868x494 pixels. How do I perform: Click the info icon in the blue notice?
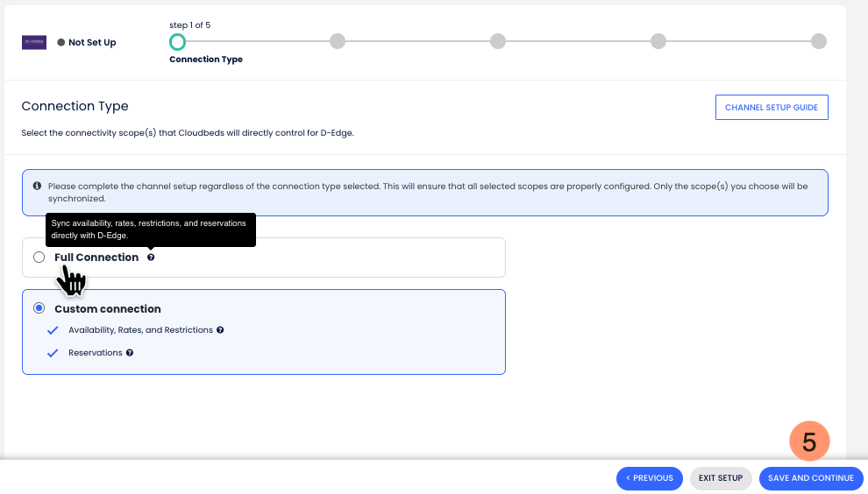point(37,187)
